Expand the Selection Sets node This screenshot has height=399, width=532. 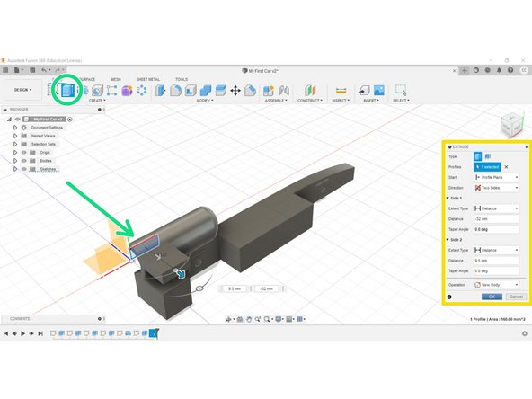pos(15,144)
